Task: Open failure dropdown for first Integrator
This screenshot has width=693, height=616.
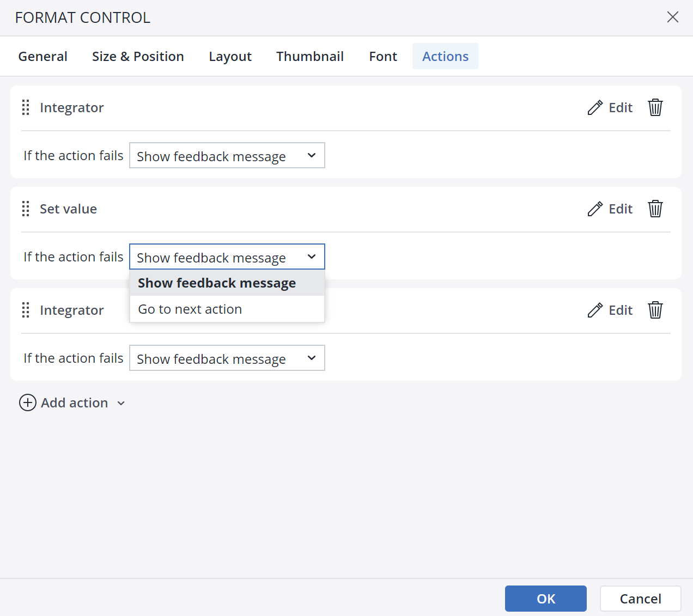Action: point(227,156)
